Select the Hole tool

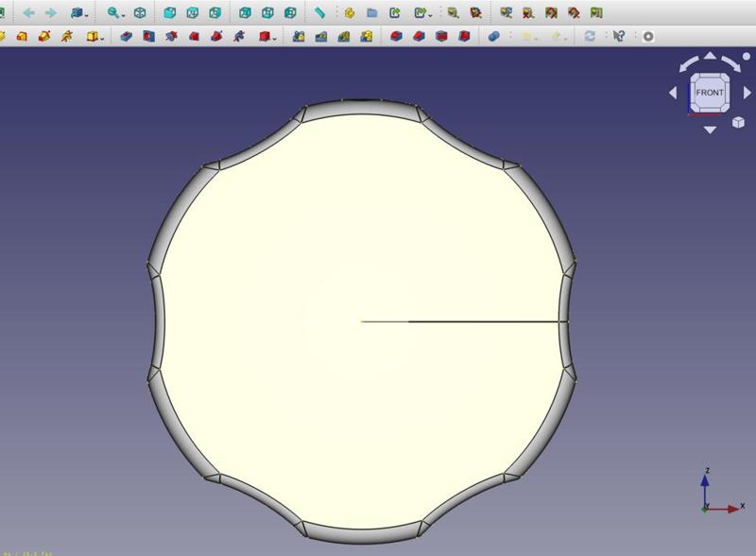tap(149, 36)
